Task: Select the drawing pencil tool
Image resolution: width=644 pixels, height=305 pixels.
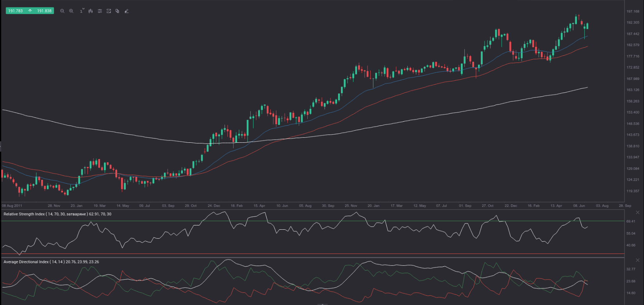Action: [x=126, y=11]
